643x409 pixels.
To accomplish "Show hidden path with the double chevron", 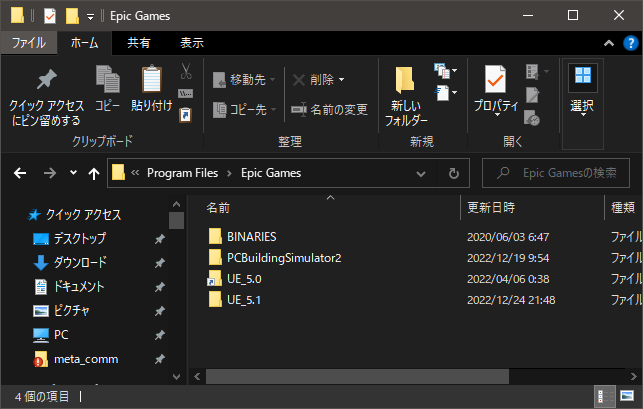I will (135, 173).
